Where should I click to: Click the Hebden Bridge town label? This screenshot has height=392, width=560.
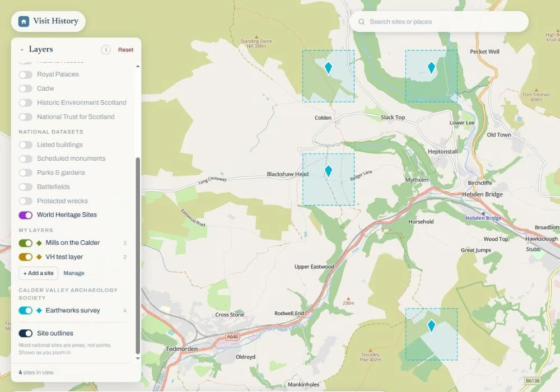(482, 194)
